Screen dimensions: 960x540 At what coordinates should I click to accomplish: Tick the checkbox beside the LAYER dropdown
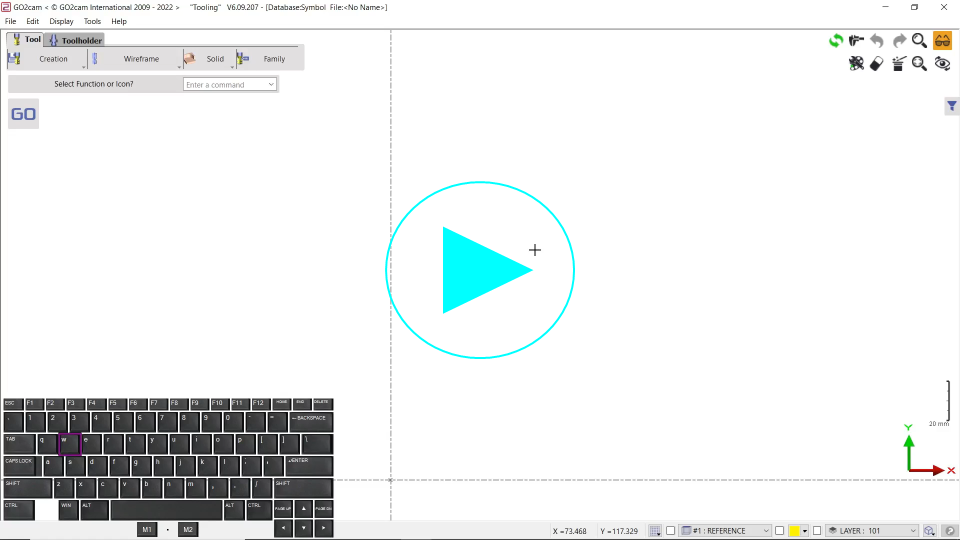tap(817, 531)
